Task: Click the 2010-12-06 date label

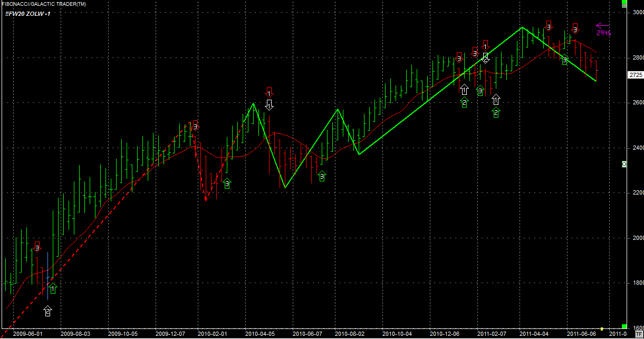Action: 444,334
